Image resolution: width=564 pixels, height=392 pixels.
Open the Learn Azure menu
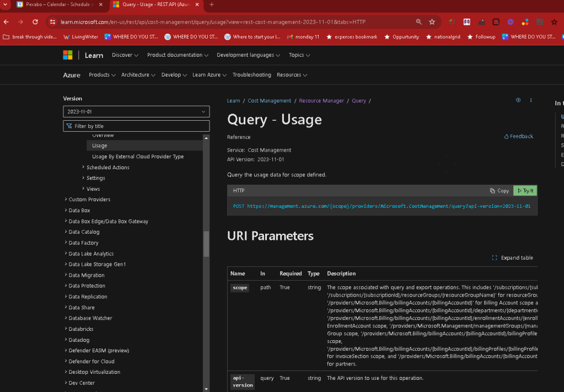coord(210,75)
